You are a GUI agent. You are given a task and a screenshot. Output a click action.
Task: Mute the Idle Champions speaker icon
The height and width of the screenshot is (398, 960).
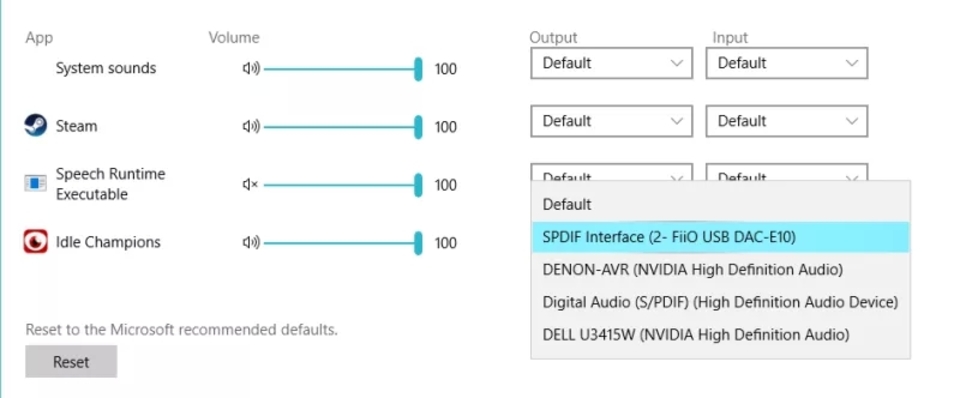point(251,243)
